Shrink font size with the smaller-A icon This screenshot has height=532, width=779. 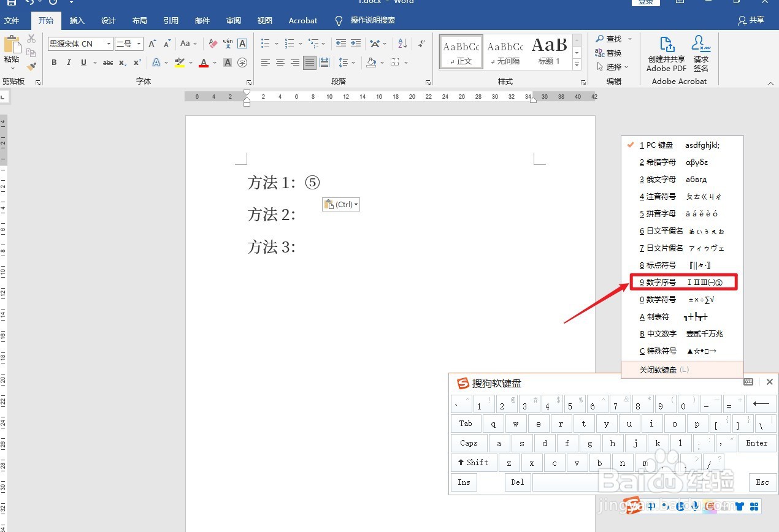click(167, 44)
